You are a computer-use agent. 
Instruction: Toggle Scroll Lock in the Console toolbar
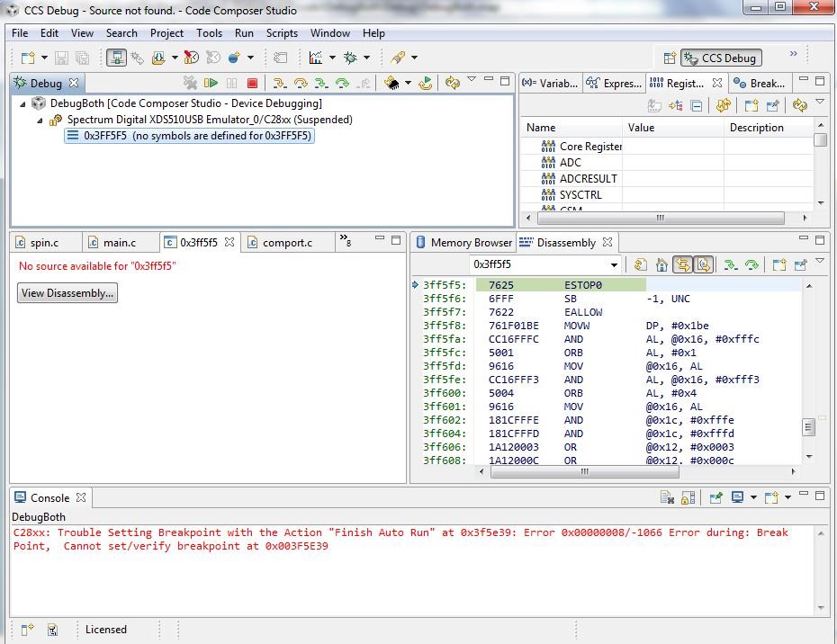(x=688, y=497)
